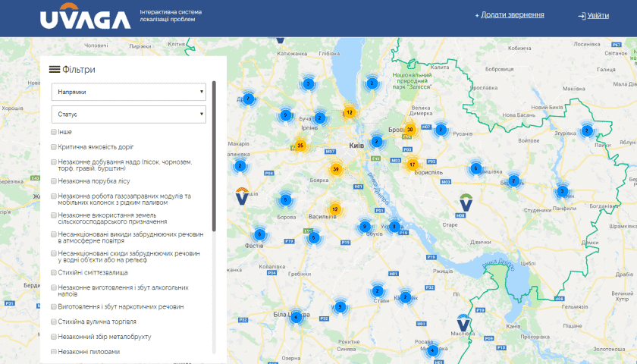
Task: Click the blue V marker near Маслівка
Action: click(463, 324)
